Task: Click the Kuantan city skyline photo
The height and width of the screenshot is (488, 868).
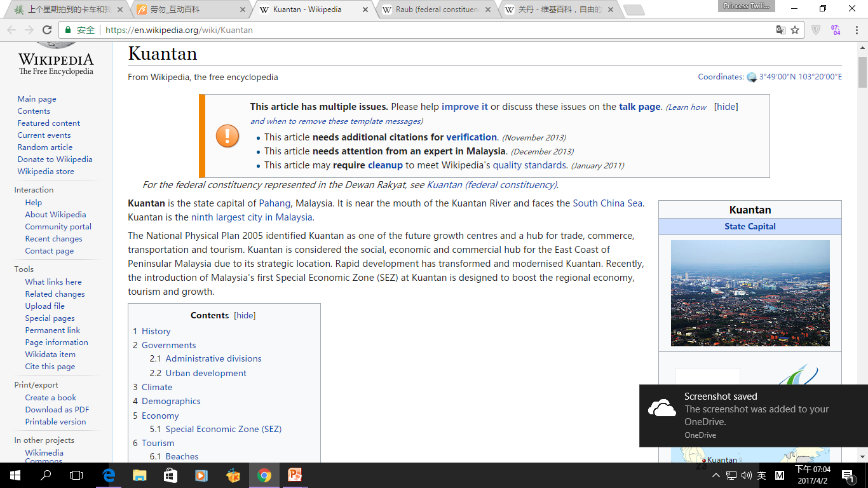Action: click(750, 293)
